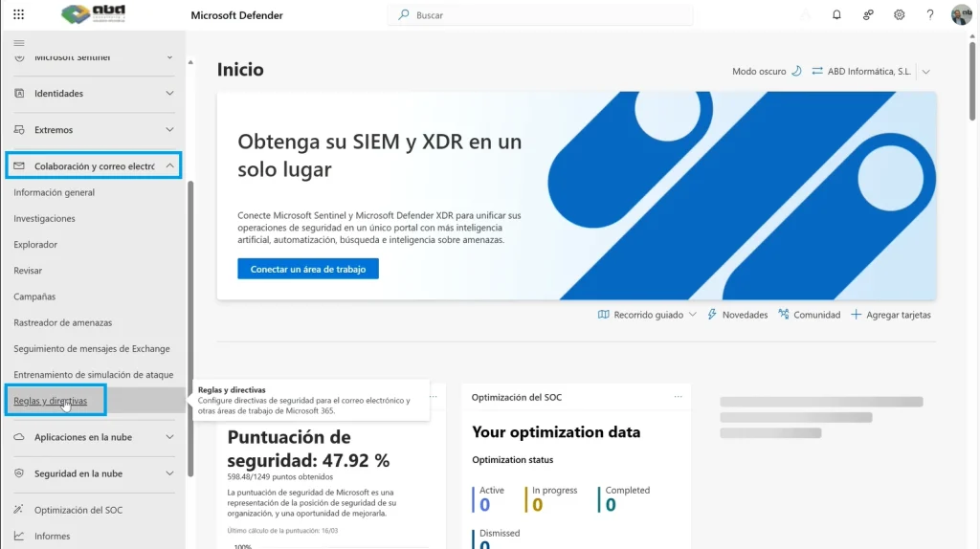Click the cloud icon for Aplicaciones en la nube

19,436
